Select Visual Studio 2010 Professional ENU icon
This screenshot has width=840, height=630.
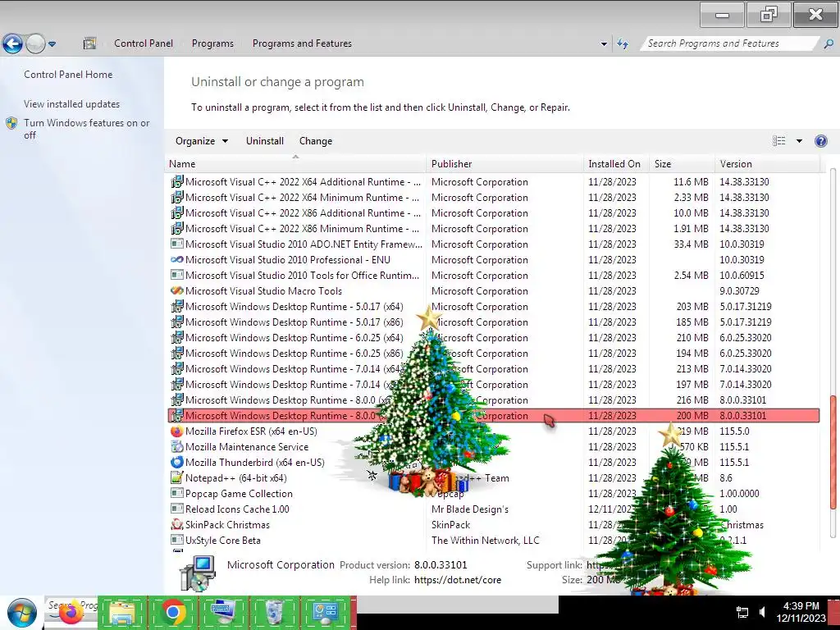(177, 259)
